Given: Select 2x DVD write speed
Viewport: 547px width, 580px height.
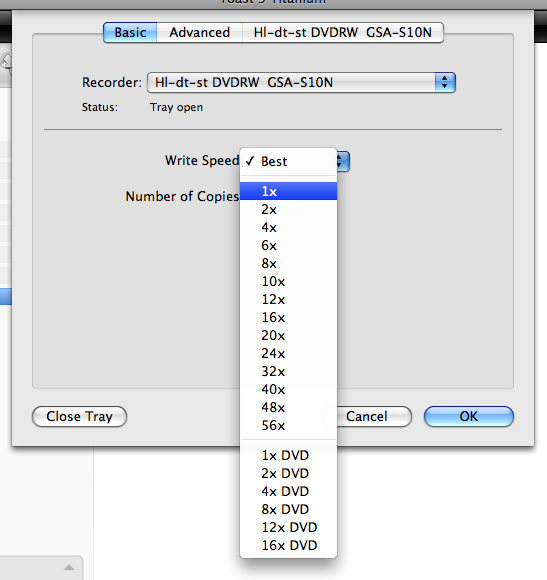Looking at the screenshot, I should click(288, 473).
